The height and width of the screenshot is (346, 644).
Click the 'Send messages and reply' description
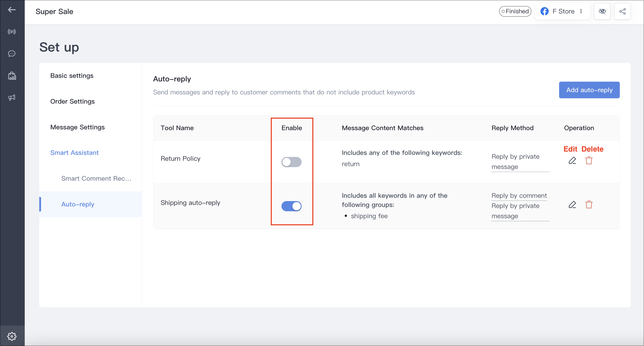284,92
